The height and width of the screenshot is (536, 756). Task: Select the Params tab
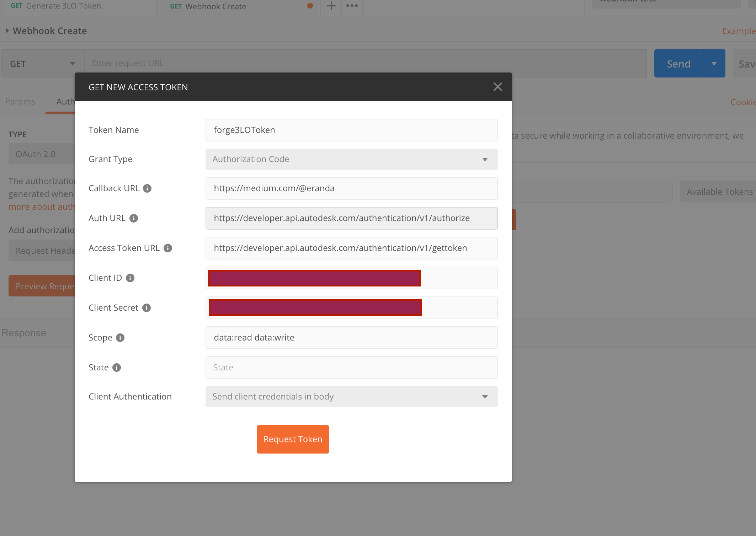20,101
